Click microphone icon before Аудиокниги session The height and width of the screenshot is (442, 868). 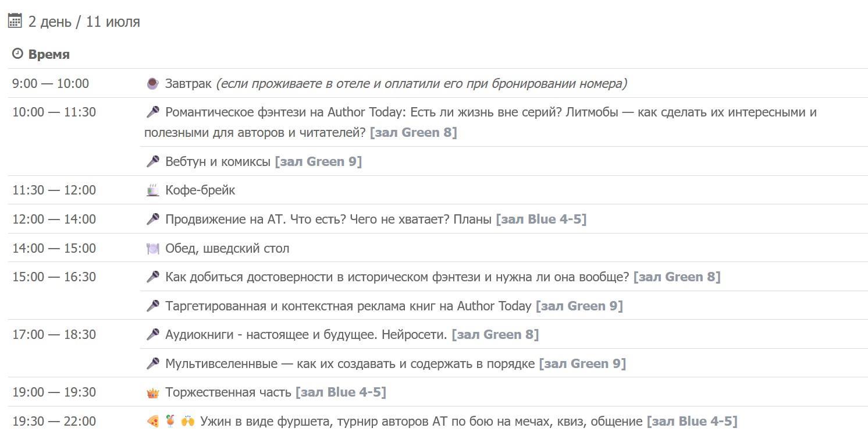click(x=152, y=335)
